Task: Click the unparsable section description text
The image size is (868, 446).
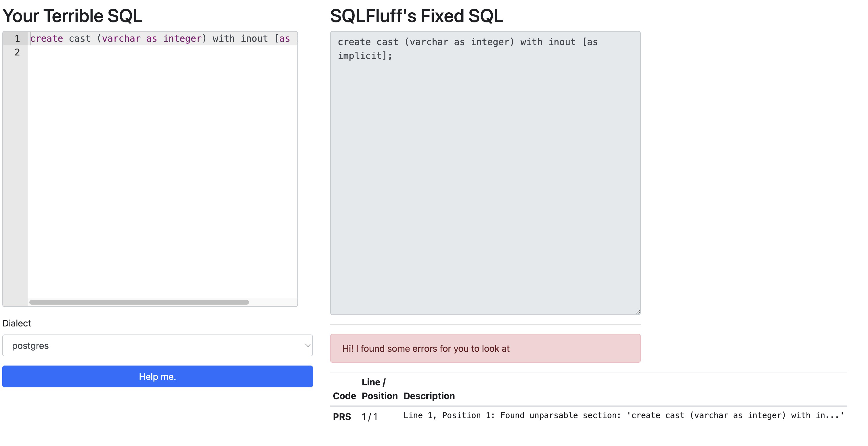Action: [623, 415]
